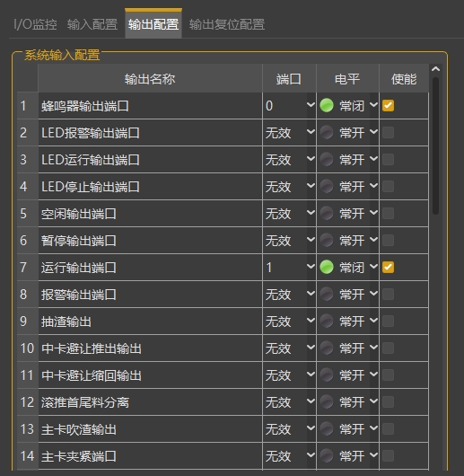Viewport: 464px width, 476px height.
Task: Open the I/O监控 tab
Action: click(35, 24)
